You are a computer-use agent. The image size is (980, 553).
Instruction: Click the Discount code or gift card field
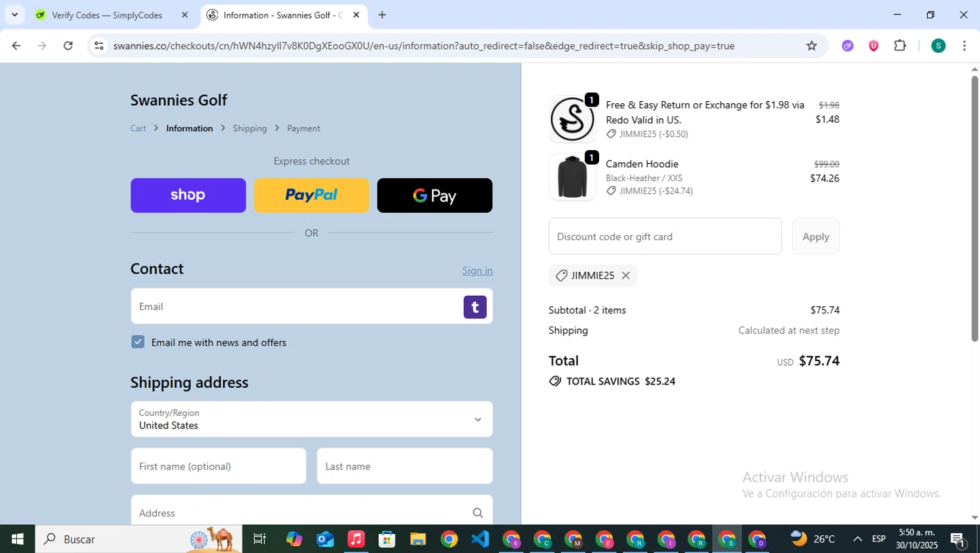click(665, 236)
